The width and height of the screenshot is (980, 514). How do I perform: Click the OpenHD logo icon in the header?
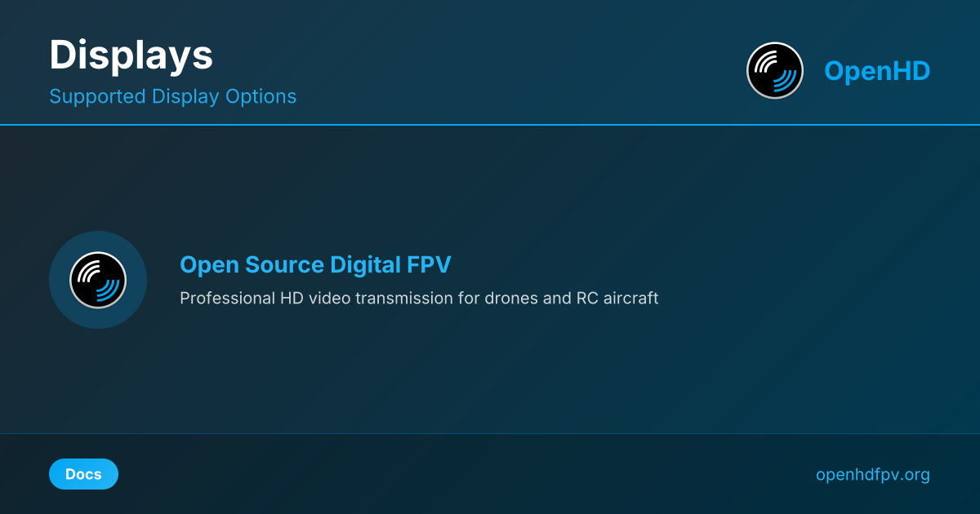[x=775, y=71]
